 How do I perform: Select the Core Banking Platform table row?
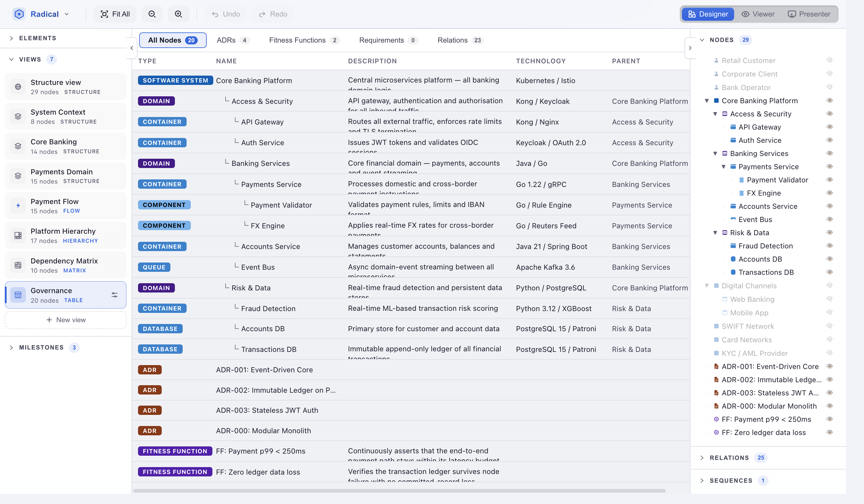(411, 81)
